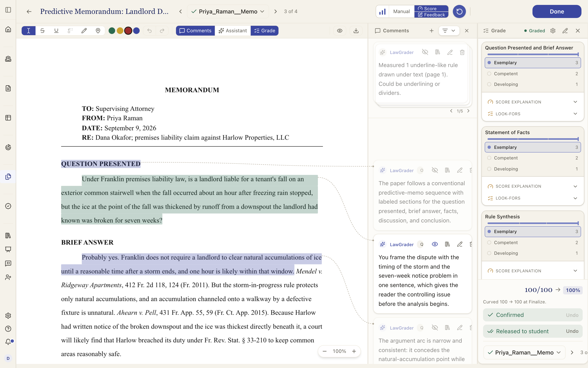The image size is (588, 368).
Task: Switch to Assistant tab
Action: 233,31
